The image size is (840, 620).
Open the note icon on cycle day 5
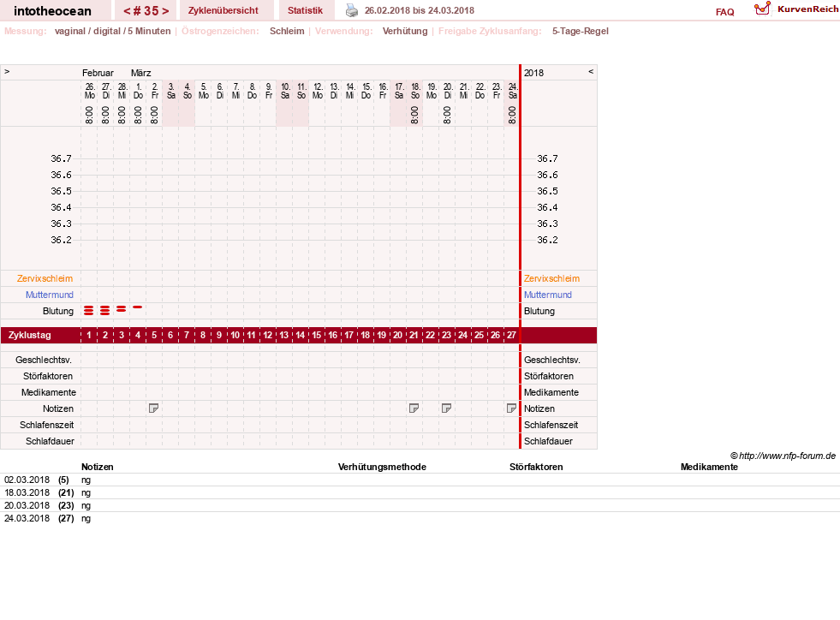(x=154, y=408)
